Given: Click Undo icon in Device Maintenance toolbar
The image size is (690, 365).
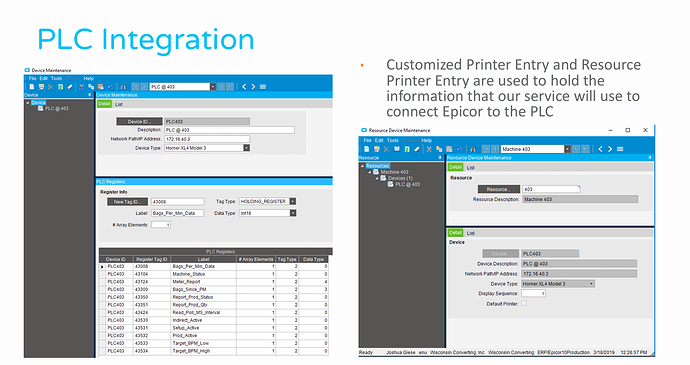Looking at the screenshot, I should [110, 87].
